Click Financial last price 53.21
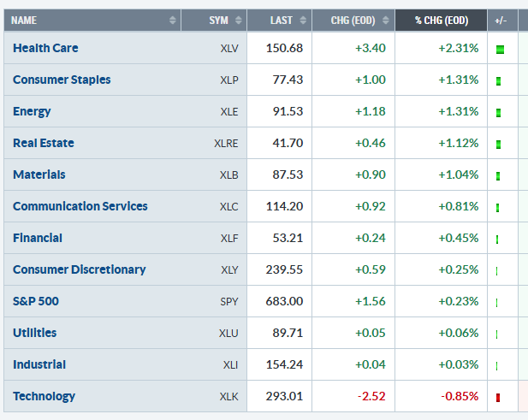Screen dimensions: 528x420 tap(286, 238)
